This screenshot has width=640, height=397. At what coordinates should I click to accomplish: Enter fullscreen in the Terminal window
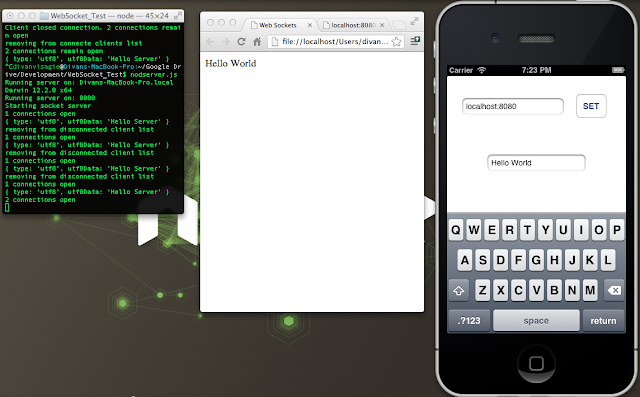[x=178, y=16]
